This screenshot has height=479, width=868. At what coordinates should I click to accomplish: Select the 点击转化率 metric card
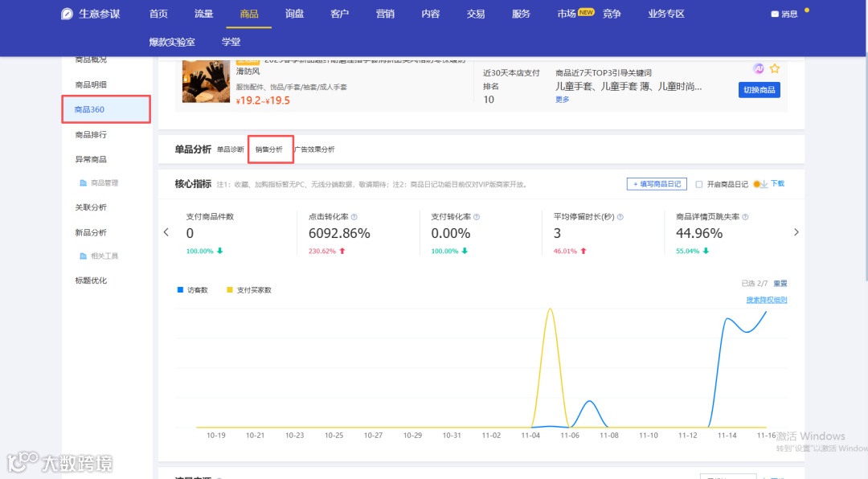click(357, 234)
